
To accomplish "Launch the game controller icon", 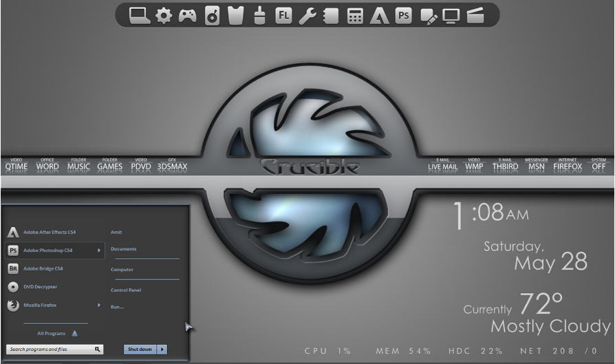I will click(x=188, y=16).
